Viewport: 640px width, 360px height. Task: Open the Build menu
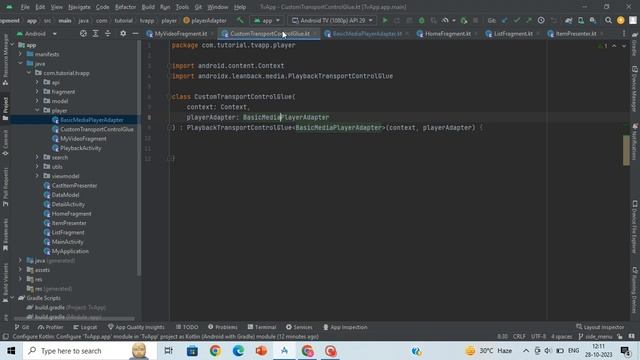pos(148,7)
